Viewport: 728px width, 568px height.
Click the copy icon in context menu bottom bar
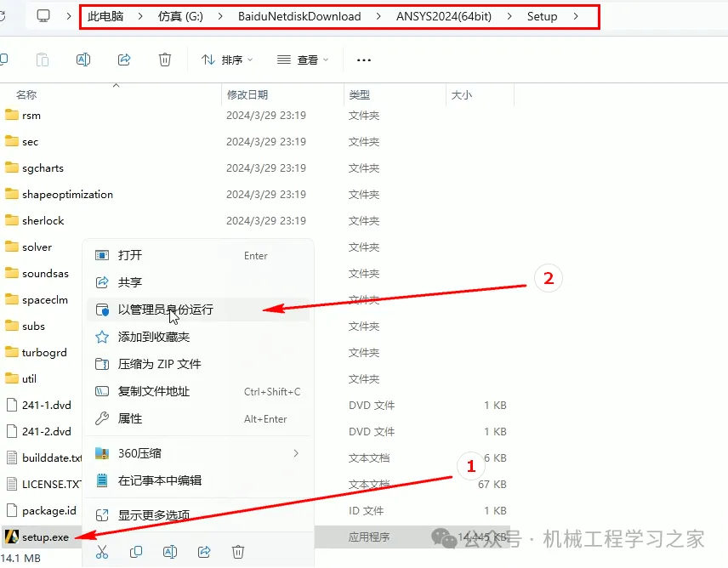136,552
